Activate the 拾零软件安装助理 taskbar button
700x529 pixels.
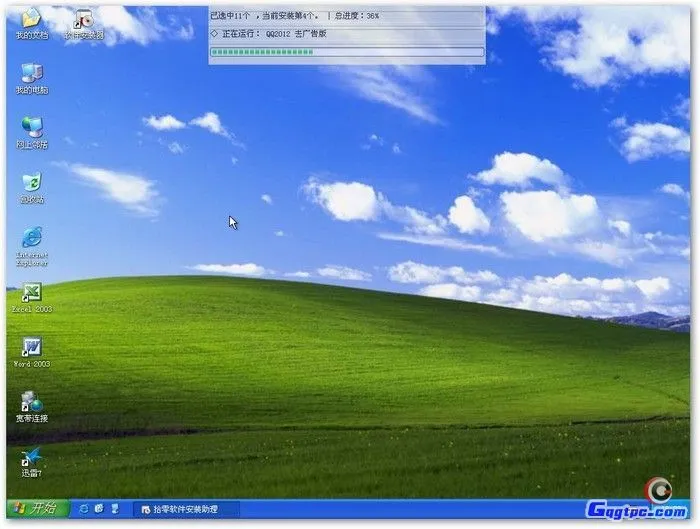pyautogui.click(x=186, y=509)
